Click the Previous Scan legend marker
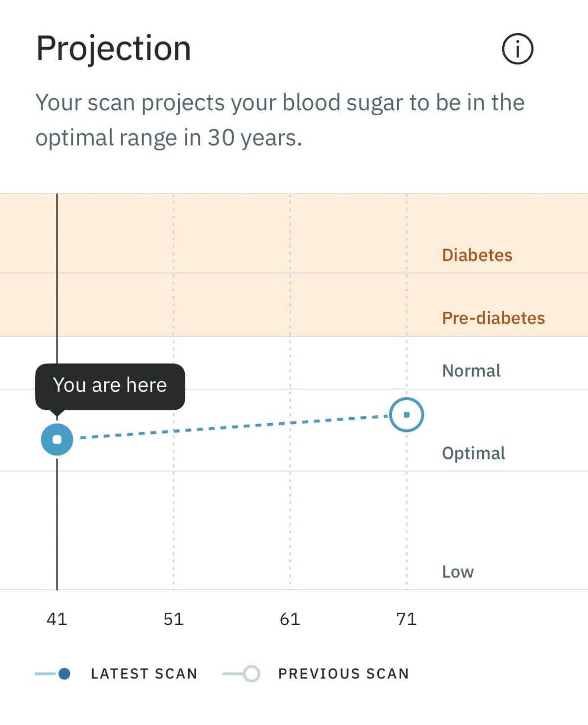The width and height of the screenshot is (588, 725). 242,674
